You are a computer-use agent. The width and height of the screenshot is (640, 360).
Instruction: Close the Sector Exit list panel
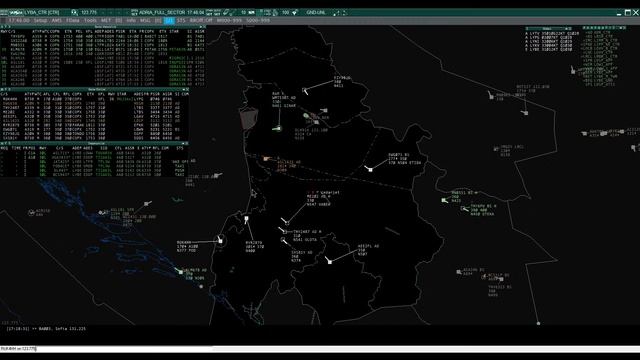coord(187,89)
